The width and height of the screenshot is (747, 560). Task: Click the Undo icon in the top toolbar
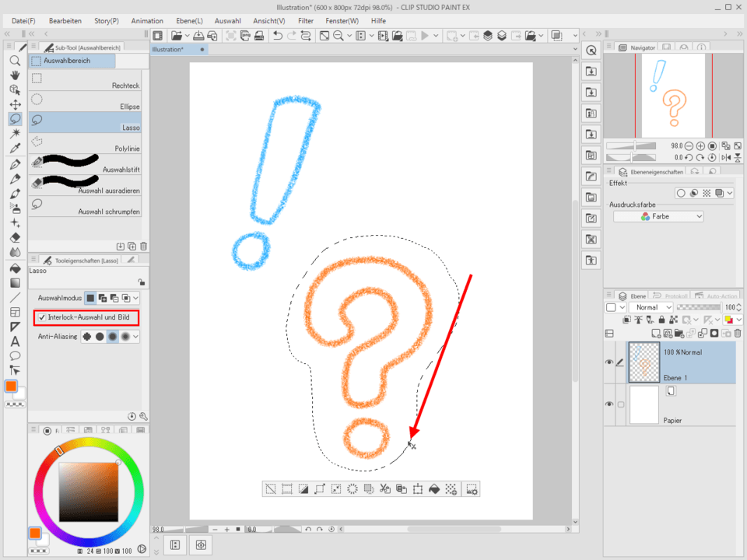coord(278,35)
